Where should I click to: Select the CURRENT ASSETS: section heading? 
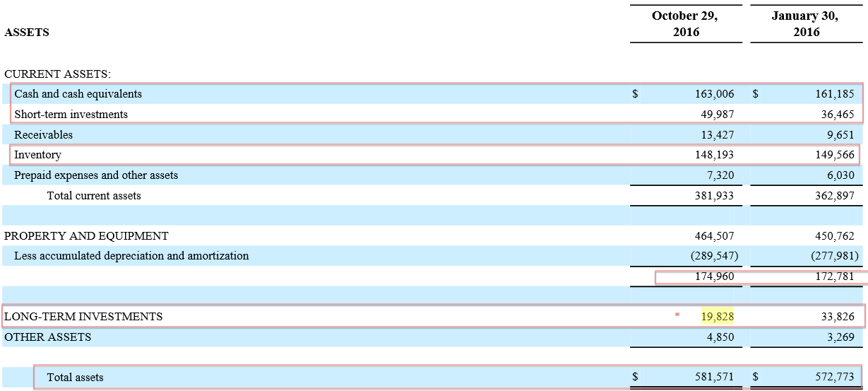(57, 74)
